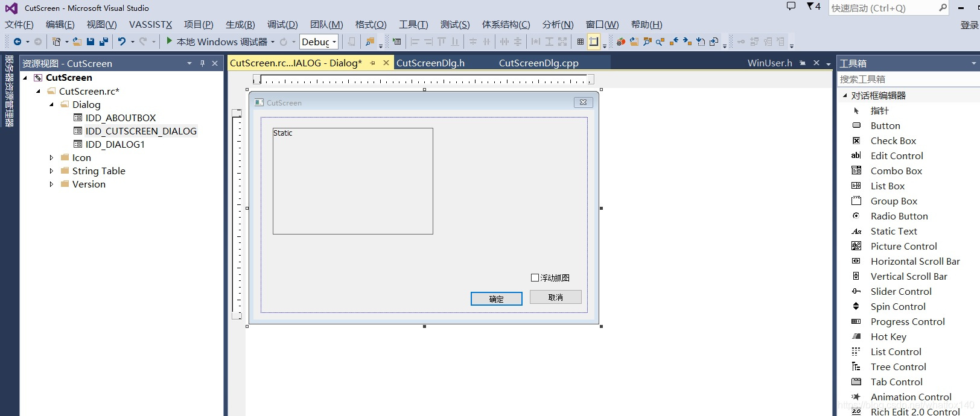Select IDD_ABOUTBOX in resource tree
980x416 pixels.
point(121,118)
